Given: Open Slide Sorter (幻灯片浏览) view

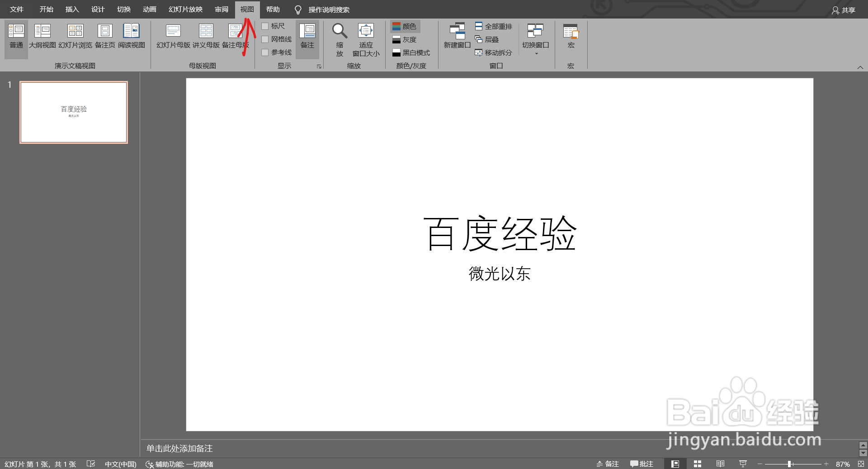Looking at the screenshot, I should (x=75, y=36).
